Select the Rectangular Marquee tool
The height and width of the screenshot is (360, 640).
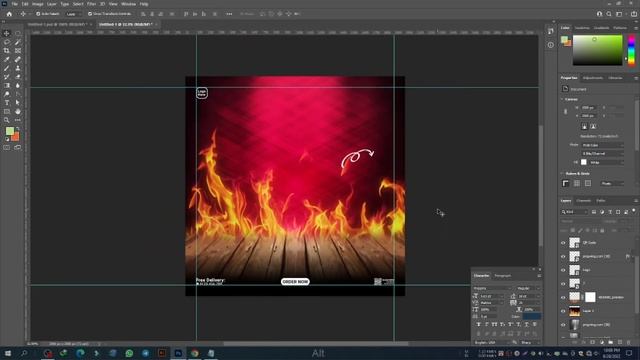click(x=18, y=33)
